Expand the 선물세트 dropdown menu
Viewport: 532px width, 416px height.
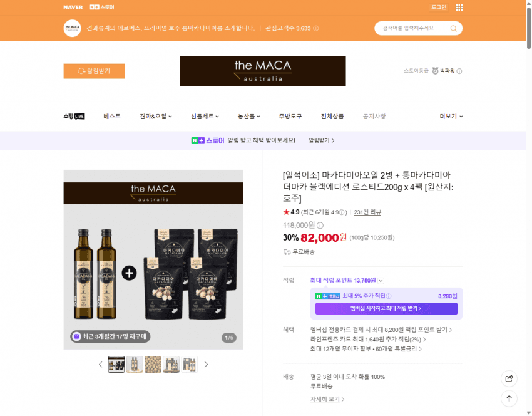coord(205,116)
